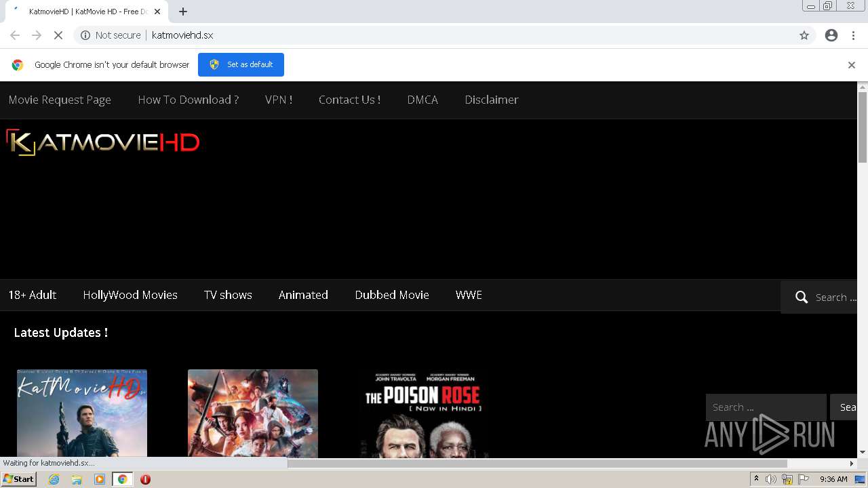Set Chrome as default browser
The height and width of the screenshot is (488, 868).
click(241, 64)
